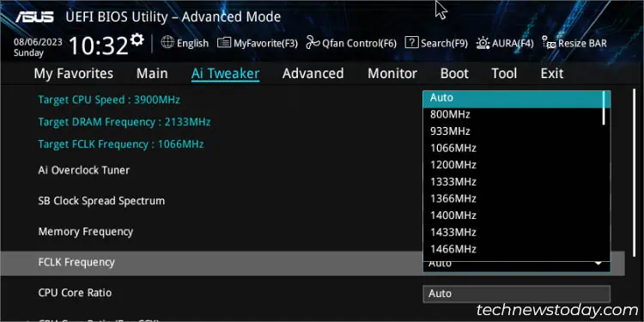The height and width of the screenshot is (322, 644).
Task: Select FCLK Frequency row label
Action: tap(76, 262)
